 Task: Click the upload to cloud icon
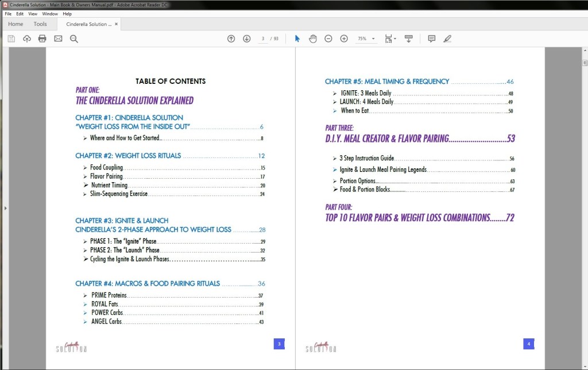26,38
